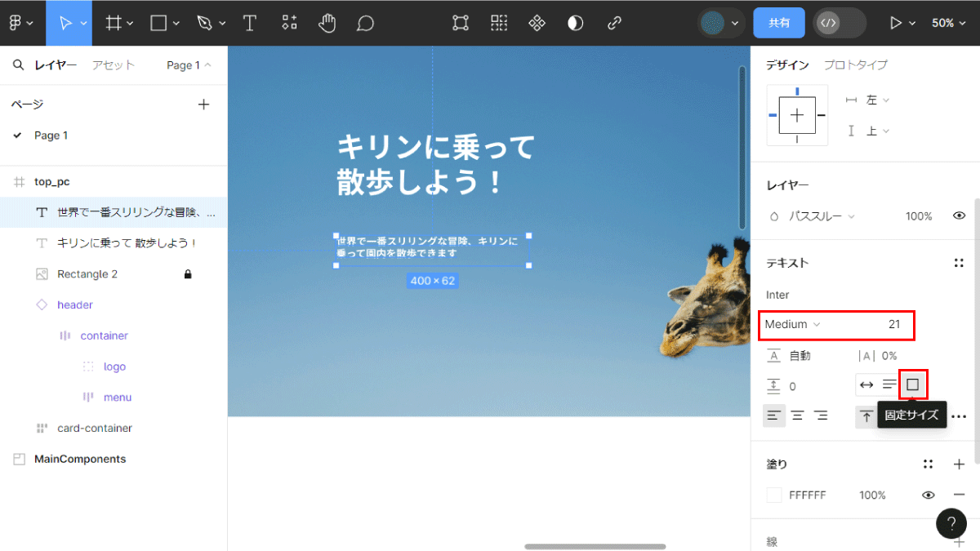
Task: Click the white FFFFFF fill swatch
Action: [774, 495]
